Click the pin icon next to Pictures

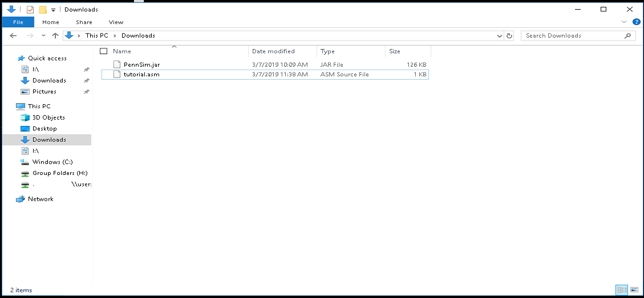86,92
